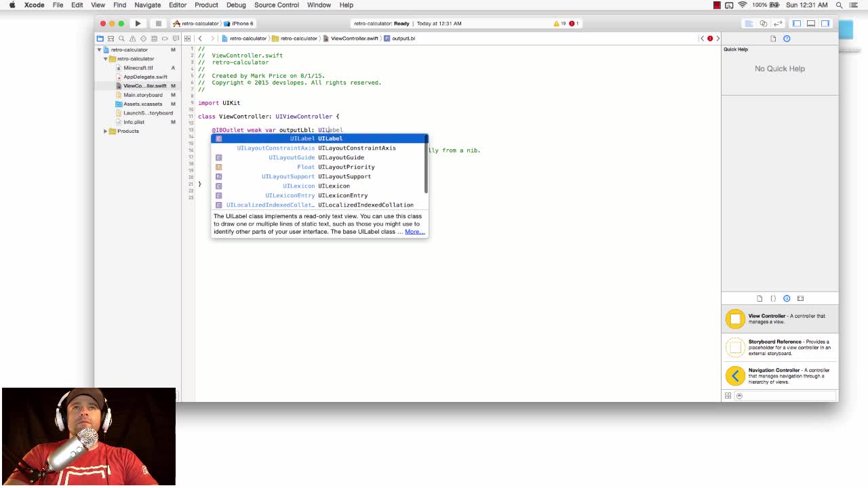Open the retro-calculator folder jump bar segment
Viewport: 868px width, 488px height.
(295, 38)
